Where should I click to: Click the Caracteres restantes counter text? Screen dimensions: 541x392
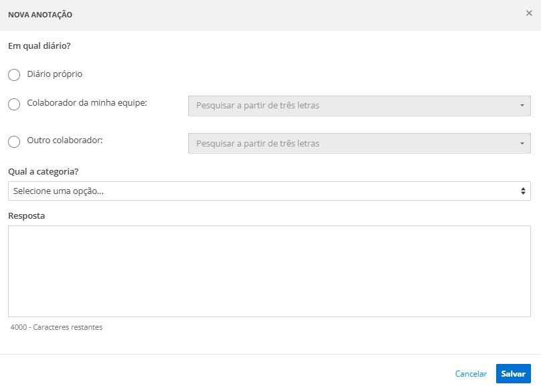pyautogui.click(x=57, y=328)
